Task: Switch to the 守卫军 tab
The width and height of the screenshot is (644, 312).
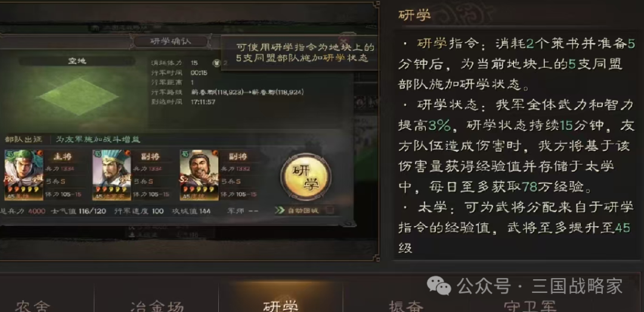Action: tap(530, 306)
